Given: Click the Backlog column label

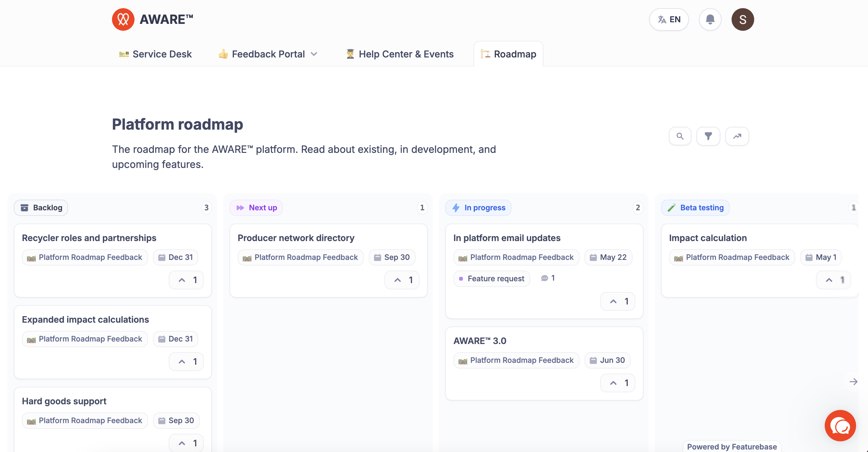Looking at the screenshot, I should pos(41,208).
